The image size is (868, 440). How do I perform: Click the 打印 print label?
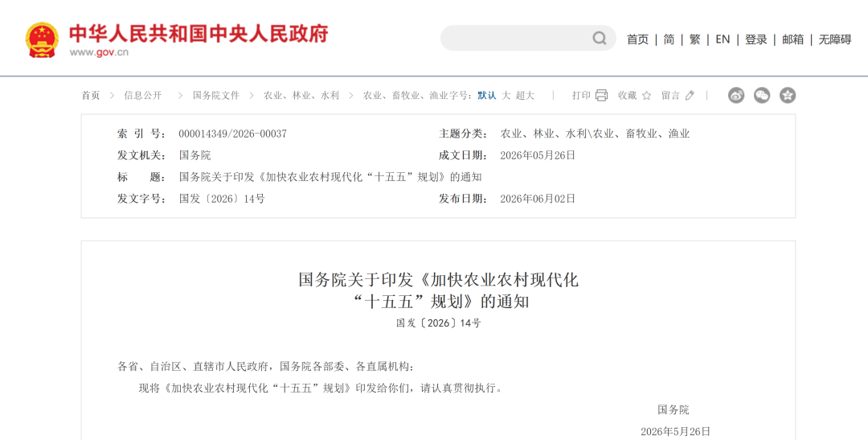point(581,95)
